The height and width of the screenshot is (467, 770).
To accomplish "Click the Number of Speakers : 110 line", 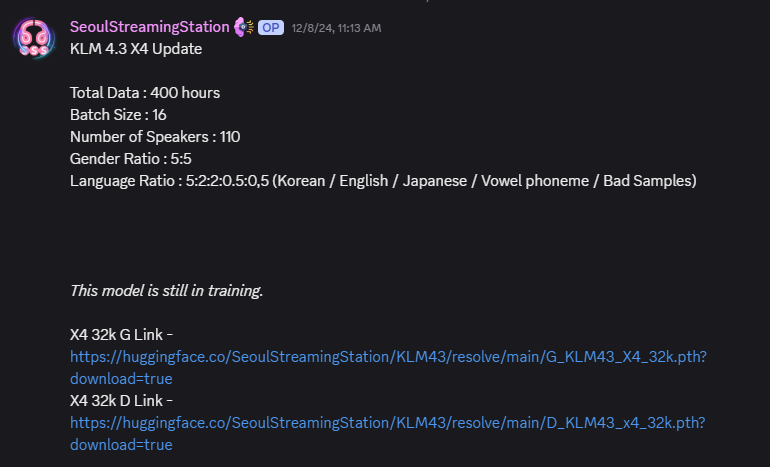I will click(x=155, y=137).
